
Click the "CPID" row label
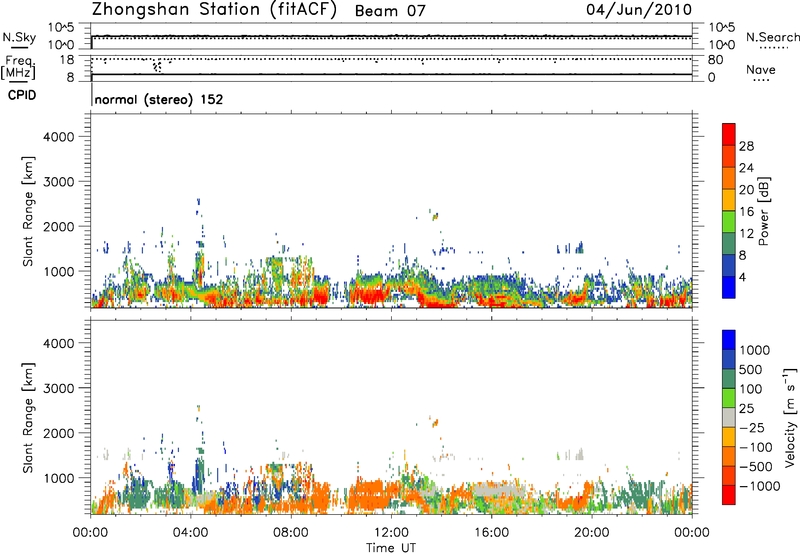[x=22, y=95]
